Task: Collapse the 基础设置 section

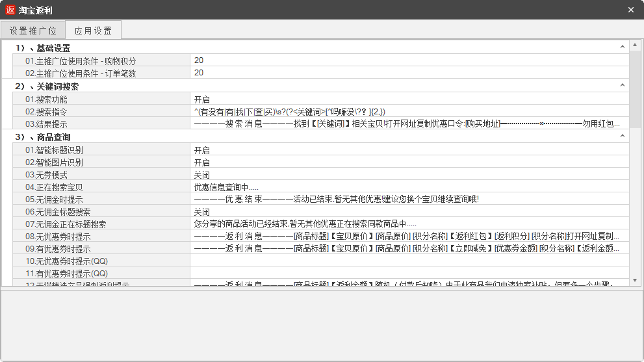Action: point(623,47)
